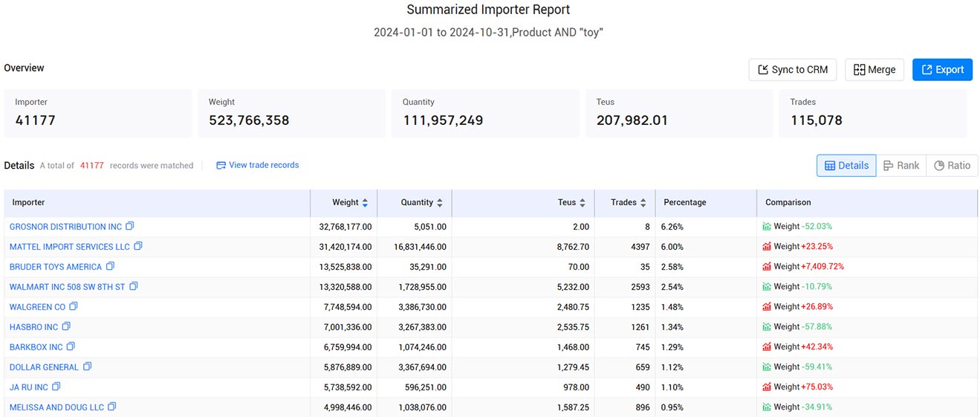This screenshot has height=417, width=980.
Task: Export the importer report
Action: (x=942, y=70)
